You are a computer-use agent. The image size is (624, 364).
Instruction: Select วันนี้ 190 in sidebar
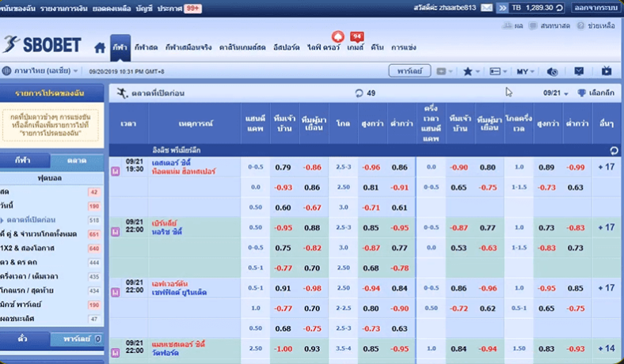(51, 206)
